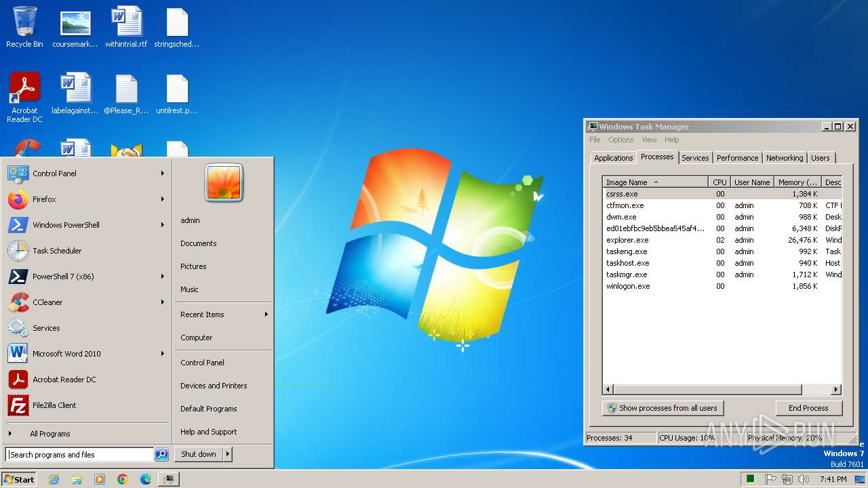Screen dimensions: 868x488
Task: Click the user account picture in Start menu
Action: click(224, 183)
